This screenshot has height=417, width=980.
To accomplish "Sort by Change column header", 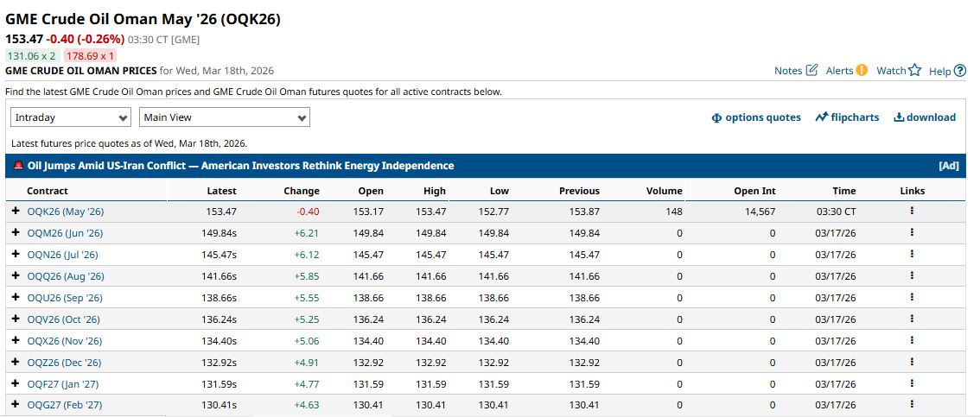I will (302, 191).
